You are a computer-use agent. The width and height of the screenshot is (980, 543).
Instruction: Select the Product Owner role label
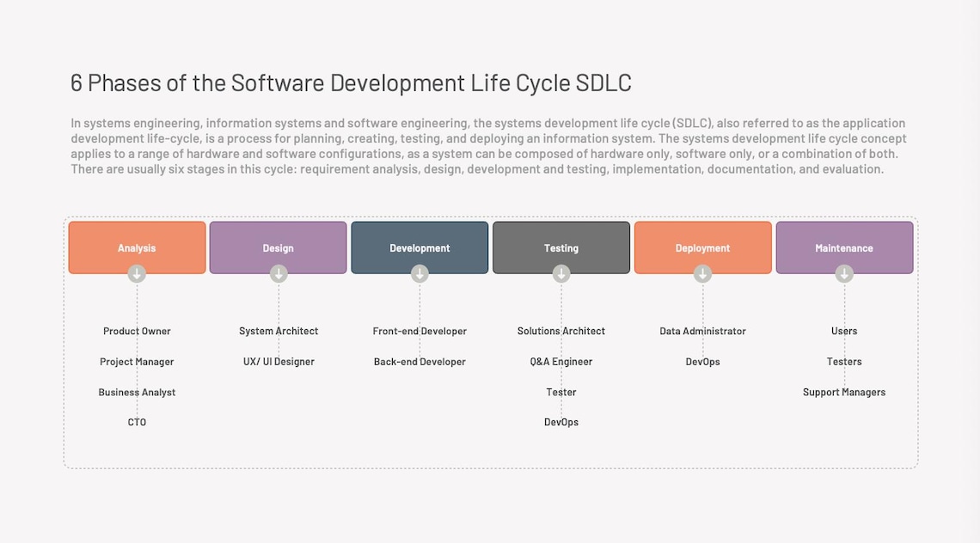click(x=137, y=331)
